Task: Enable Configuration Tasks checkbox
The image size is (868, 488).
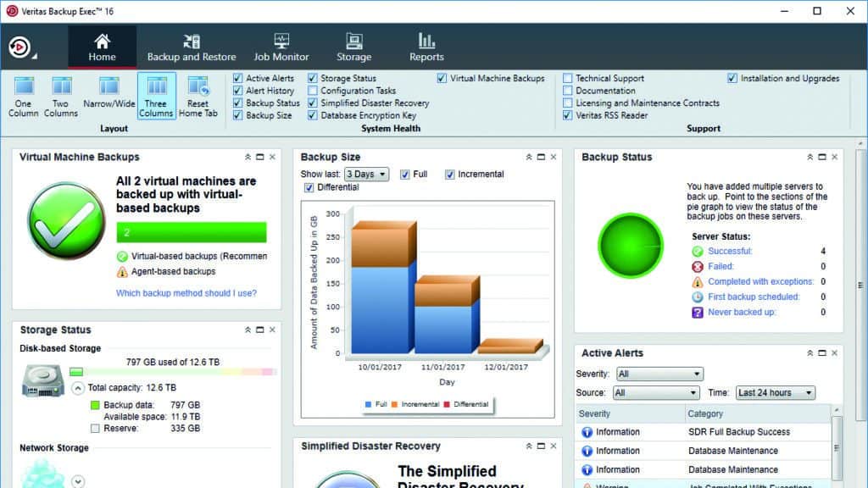Action: point(313,91)
